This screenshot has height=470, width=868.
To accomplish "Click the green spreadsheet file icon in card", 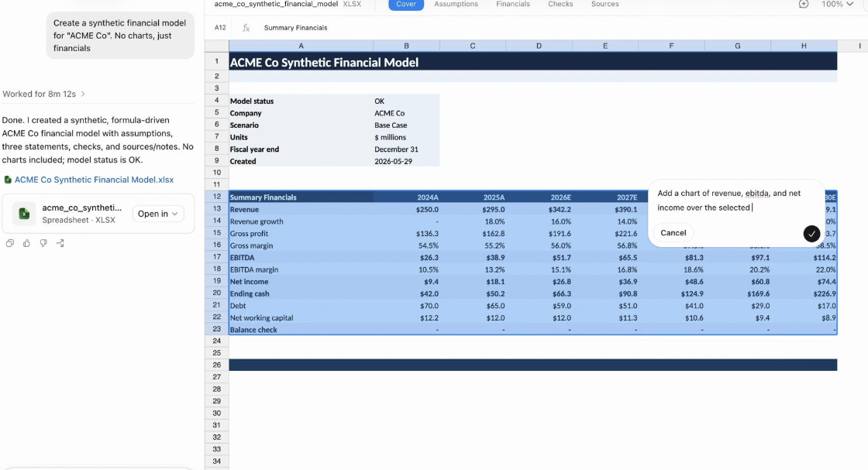I will 24,214.
